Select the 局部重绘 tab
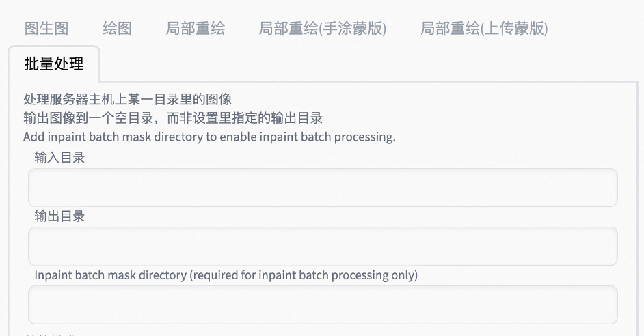The image size is (644, 336). pyautogui.click(x=195, y=29)
